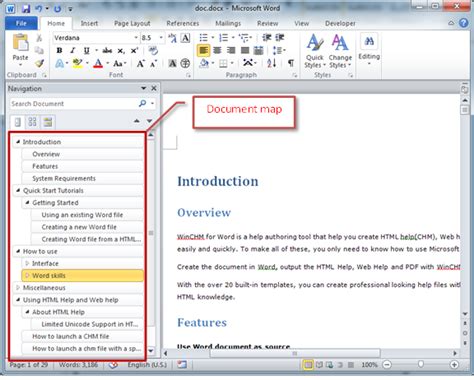Browse search results tab in Navigation pane
The height and width of the screenshot is (380, 474).
click(48, 122)
